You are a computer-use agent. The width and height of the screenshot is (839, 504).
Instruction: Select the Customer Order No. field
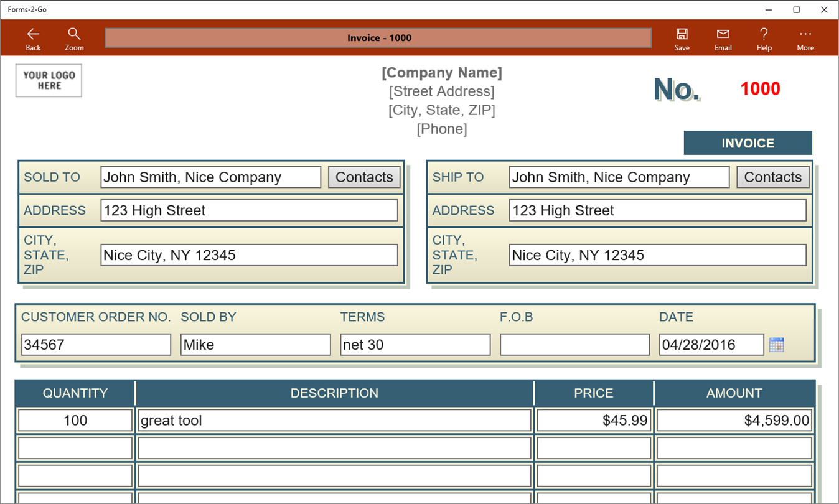(96, 345)
